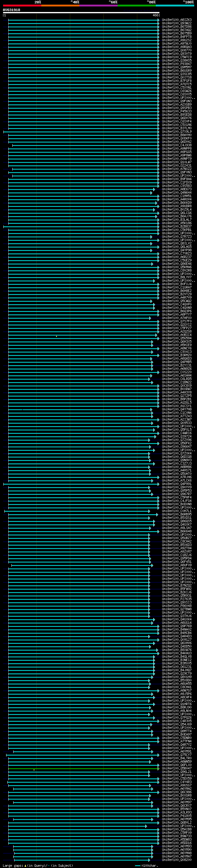Click the hit label UniRef100_P27635

click(x=177, y=599)
